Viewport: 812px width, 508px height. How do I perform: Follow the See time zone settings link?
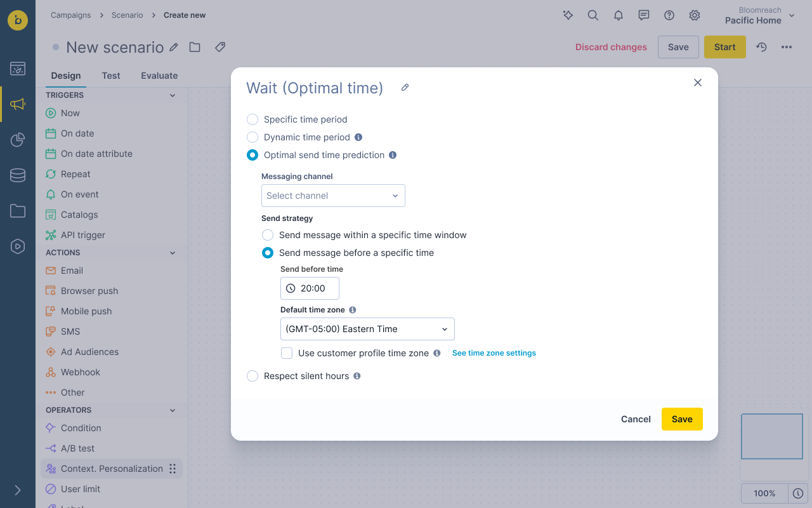(494, 352)
